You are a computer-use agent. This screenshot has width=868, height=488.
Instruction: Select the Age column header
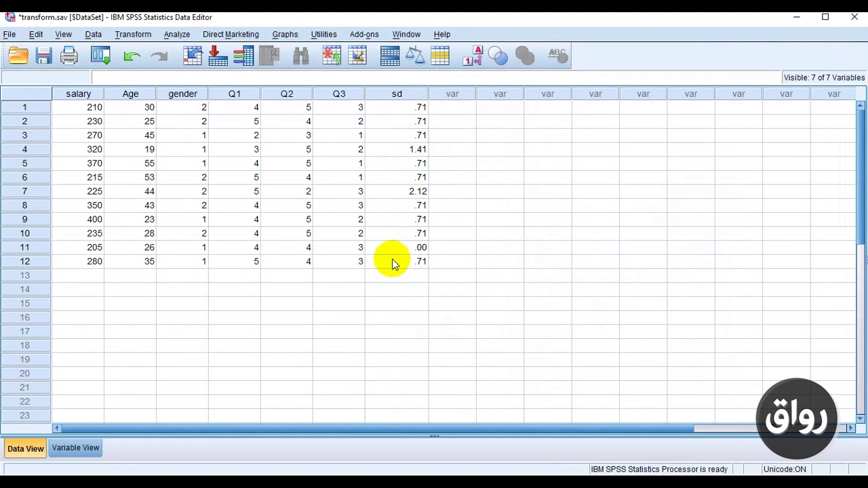[x=130, y=94]
